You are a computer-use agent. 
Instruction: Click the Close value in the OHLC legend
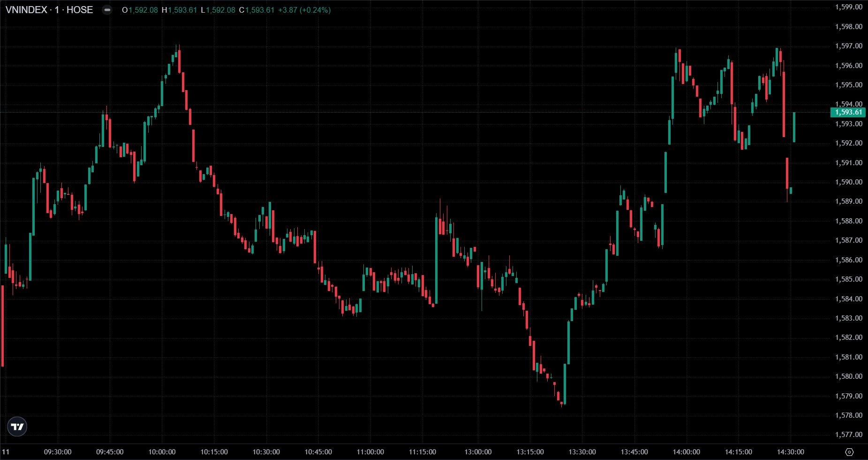pyautogui.click(x=259, y=10)
